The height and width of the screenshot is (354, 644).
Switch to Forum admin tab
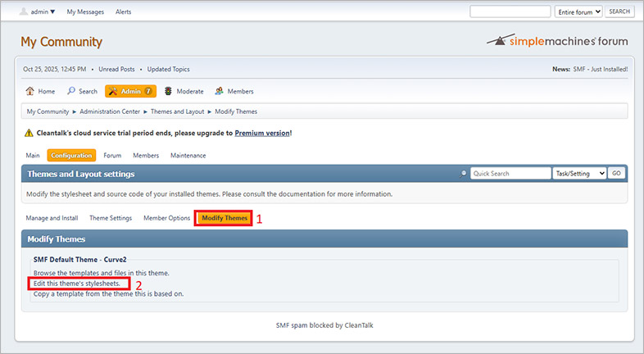click(112, 155)
